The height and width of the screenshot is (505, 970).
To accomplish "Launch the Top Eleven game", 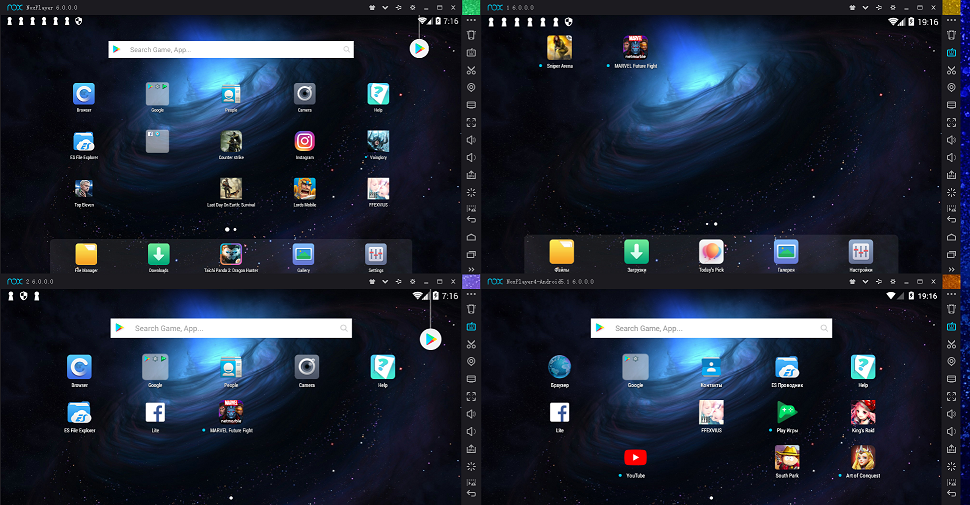I will [x=84, y=188].
